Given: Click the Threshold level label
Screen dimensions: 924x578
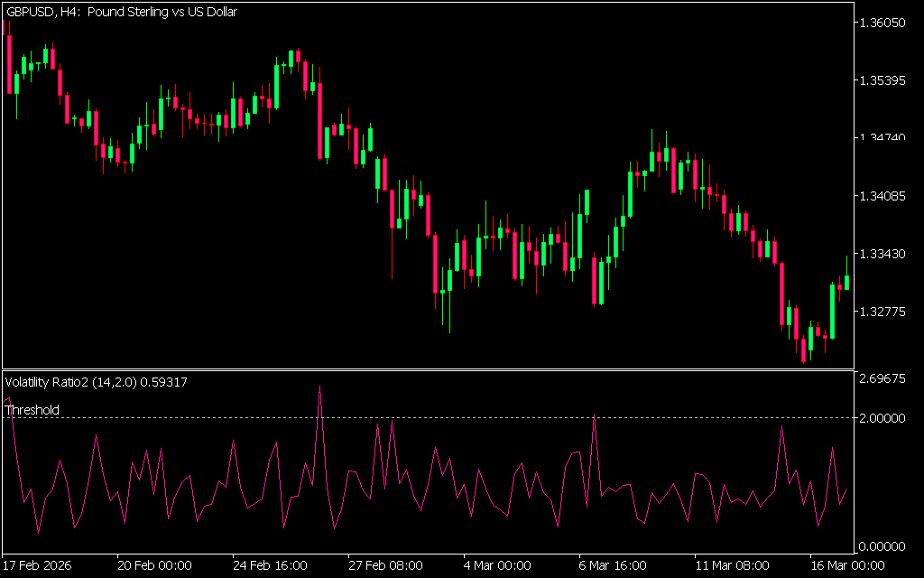Looking at the screenshot, I should point(32,410).
